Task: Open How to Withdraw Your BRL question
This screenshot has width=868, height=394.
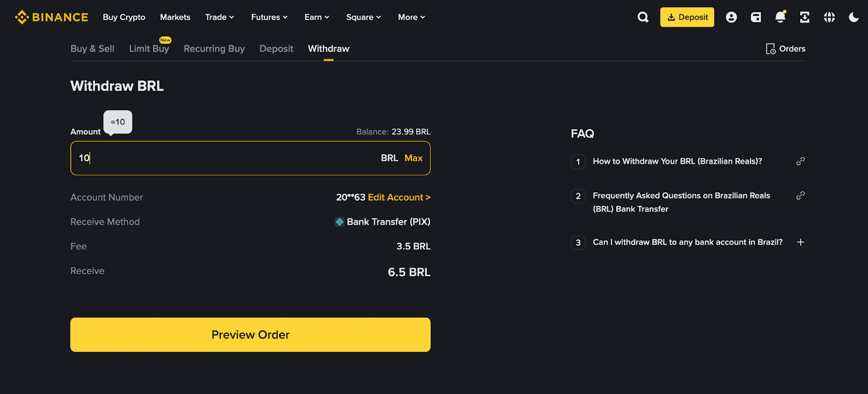Action: pos(678,161)
